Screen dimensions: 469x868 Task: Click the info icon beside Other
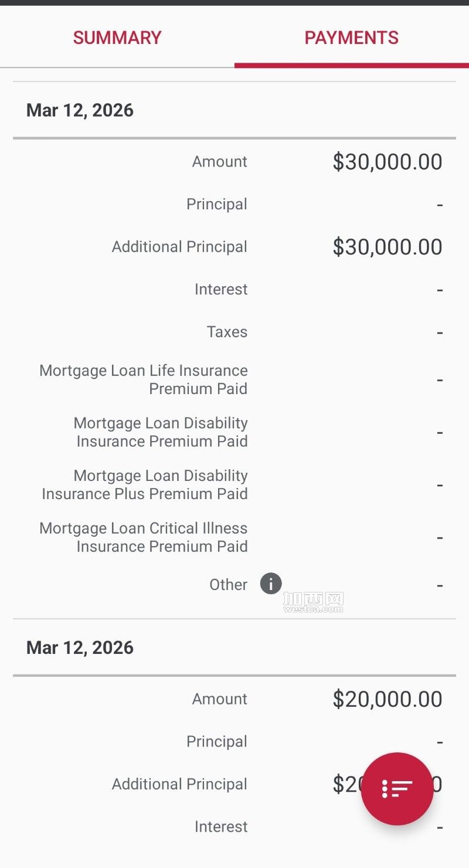pyautogui.click(x=271, y=584)
